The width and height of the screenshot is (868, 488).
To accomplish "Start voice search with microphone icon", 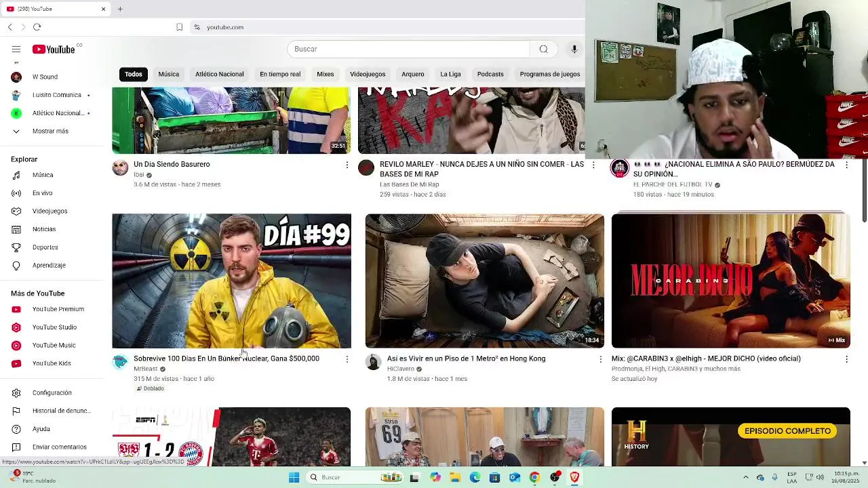I will pyautogui.click(x=574, y=49).
